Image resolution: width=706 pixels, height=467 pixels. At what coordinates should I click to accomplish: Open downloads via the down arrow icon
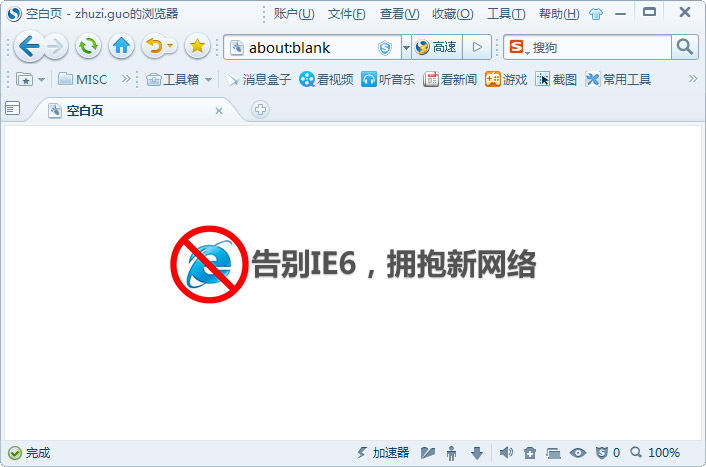(x=477, y=453)
